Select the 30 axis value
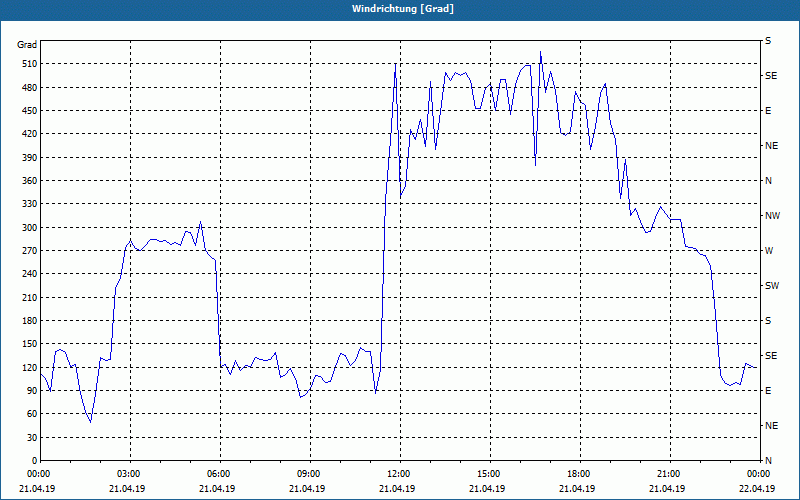800x500 pixels. (x=32, y=438)
